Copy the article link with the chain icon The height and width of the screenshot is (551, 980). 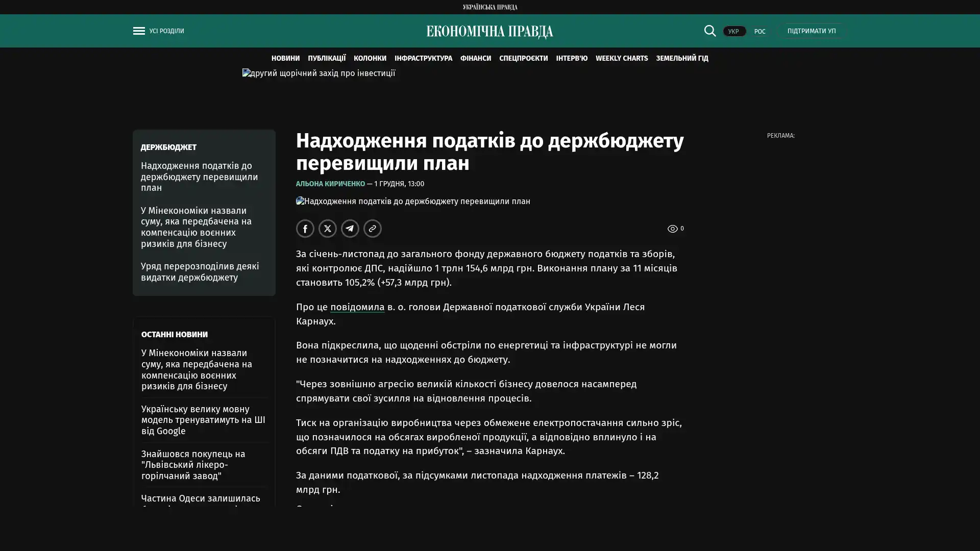tap(373, 229)
